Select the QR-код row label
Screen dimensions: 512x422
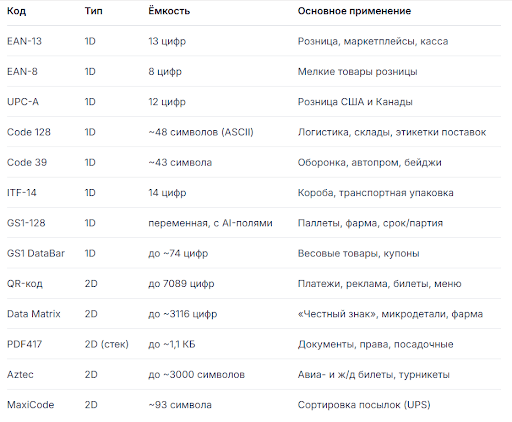point(25,284)
